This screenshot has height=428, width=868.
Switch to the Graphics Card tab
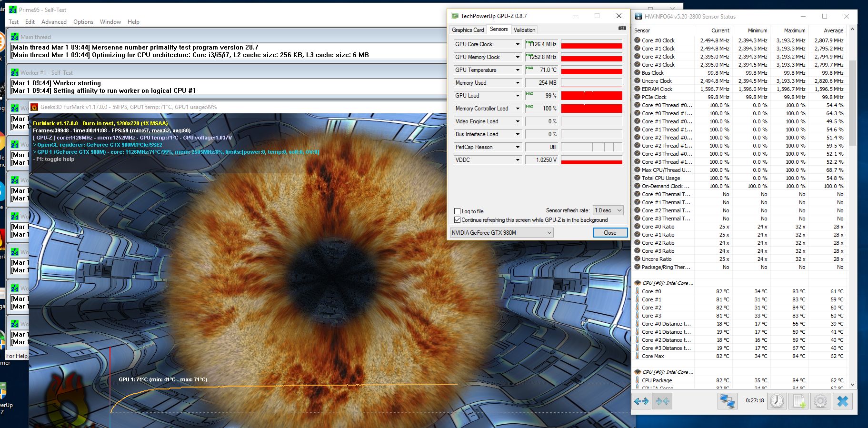pos(468,30)
